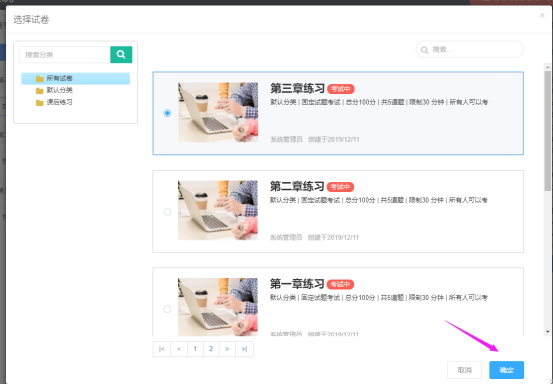Image resolution: width=553 pixels, height=384 pixels.
Task: Click the 第二章练习 creation date text
Action: tap(333, 238)
